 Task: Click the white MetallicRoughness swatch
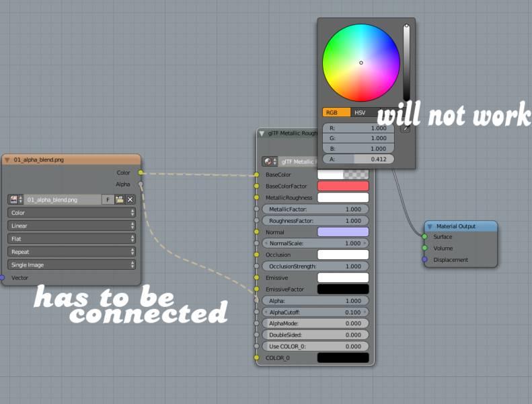pos(343,197)
